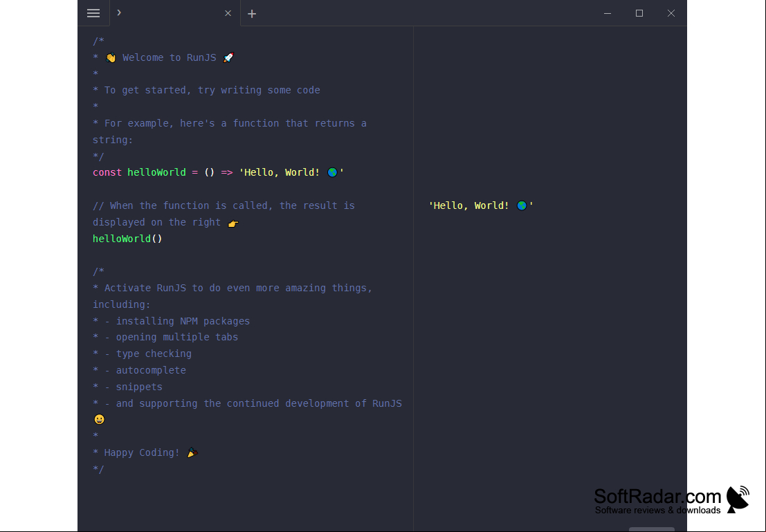This screenshot has width=766, height=532.
Task: Click the "type checking" line
Action: (142, 354)
